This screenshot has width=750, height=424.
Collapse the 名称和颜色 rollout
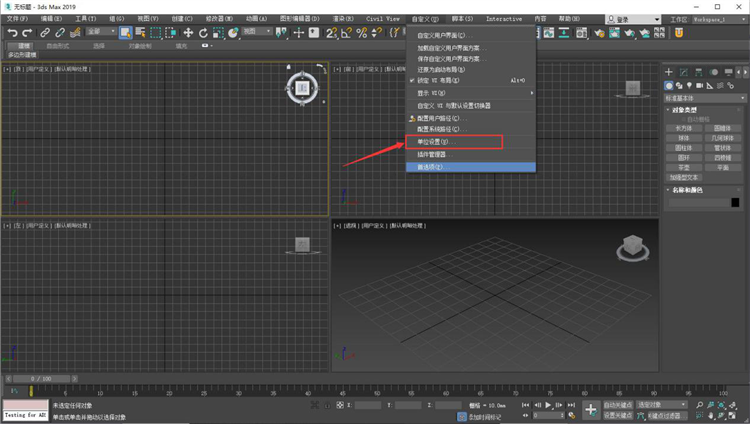click(687, 190)
